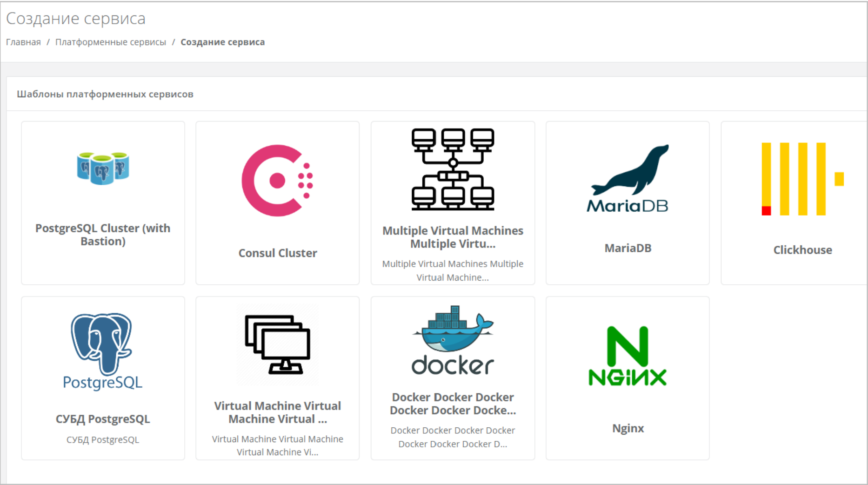Select Virtual Machine Virtual template title
Viewport: 868px width, 485px height.
point(278,412)
